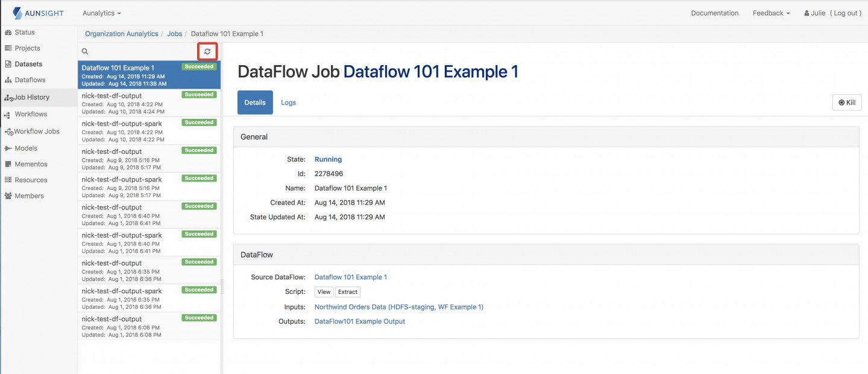Select nick-test-df-output job created Aug 1 6:40 PM
The image size is (868, 374).
tap(149, 215)
